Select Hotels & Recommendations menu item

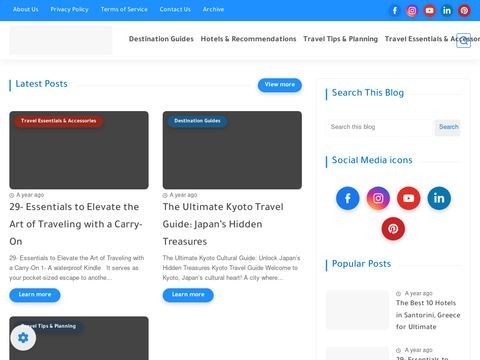[x=248, y=39]
